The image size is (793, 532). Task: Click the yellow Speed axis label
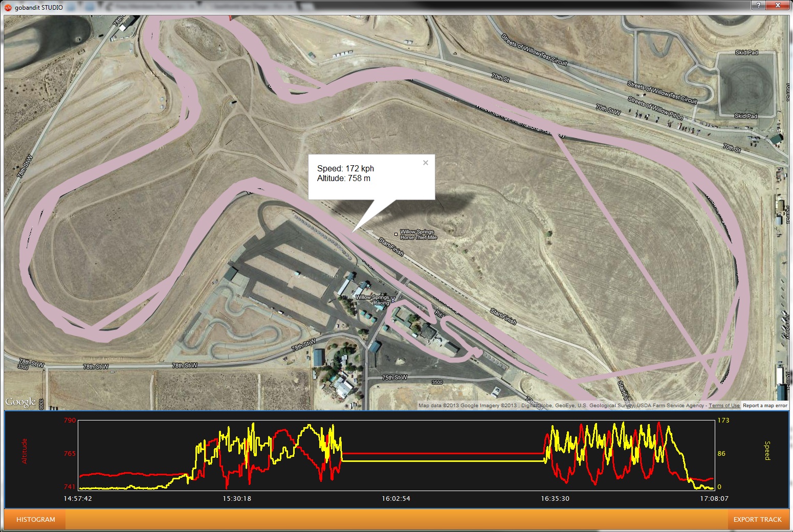(766, 451)
